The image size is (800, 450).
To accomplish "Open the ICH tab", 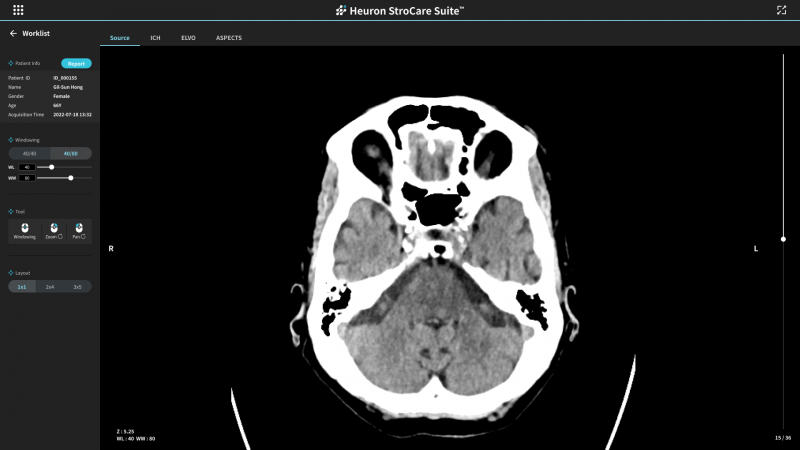I will [x=155, y=38].
